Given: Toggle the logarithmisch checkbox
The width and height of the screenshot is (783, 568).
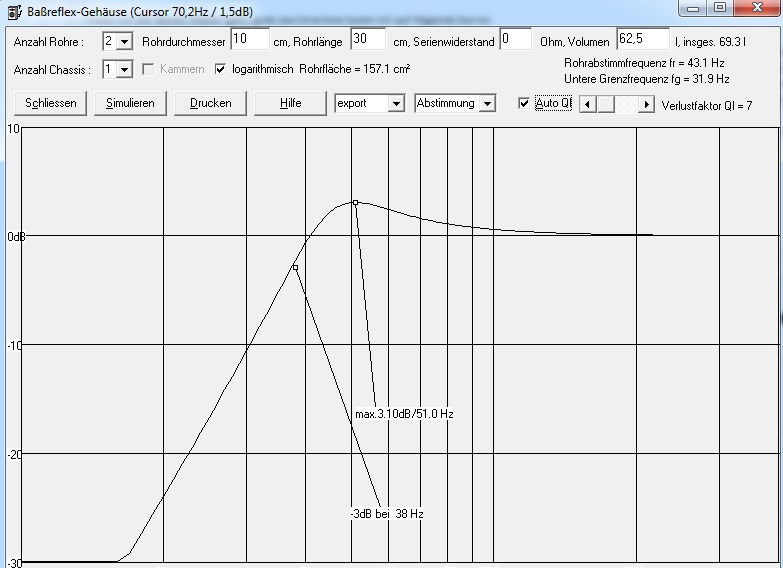Looking at the screenshot, I should click(221, 69).
